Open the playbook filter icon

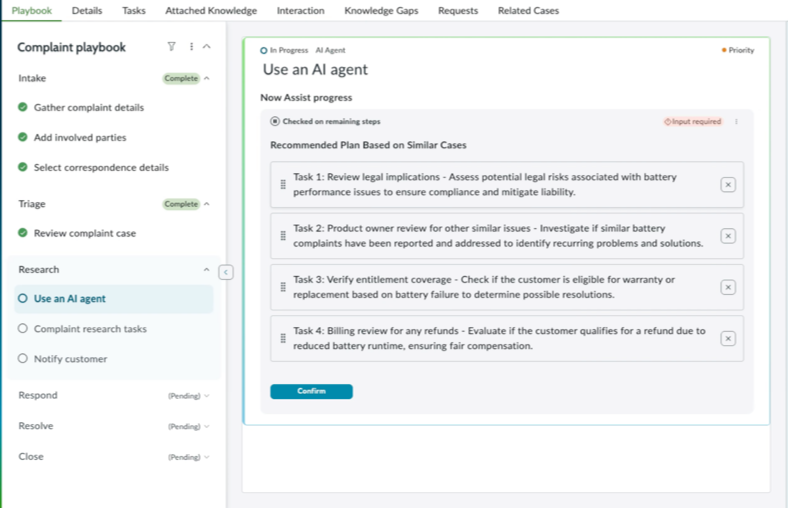pyautogui.click(x=171, y=47)
